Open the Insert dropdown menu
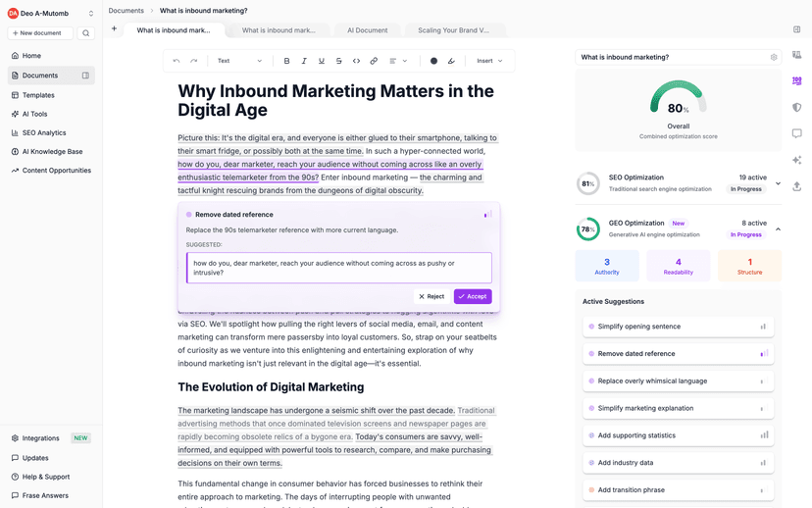812x508 pixels. click(x=489, y=61)
